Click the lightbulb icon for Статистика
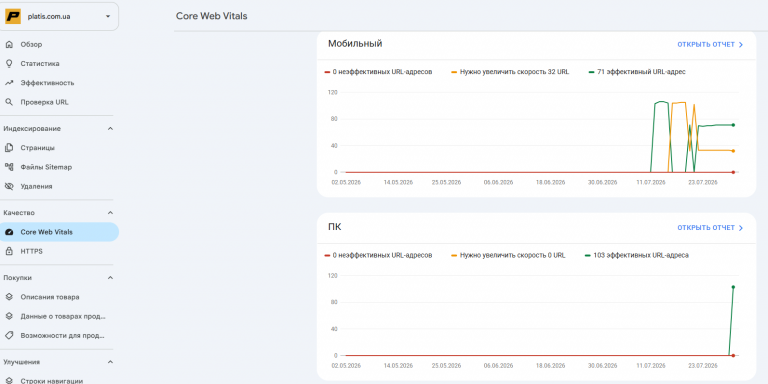 point(9,64)
